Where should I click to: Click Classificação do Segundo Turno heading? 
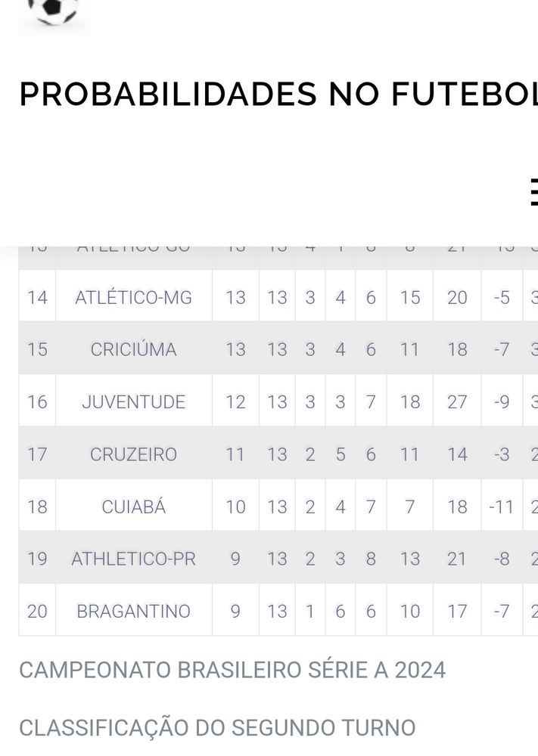coord(217,728)
